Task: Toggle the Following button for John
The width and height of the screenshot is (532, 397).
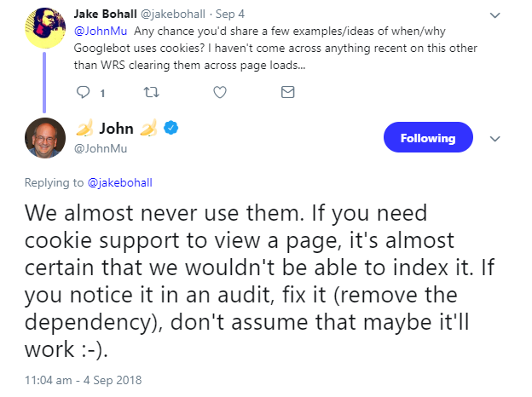Action: tap(426, 137)
